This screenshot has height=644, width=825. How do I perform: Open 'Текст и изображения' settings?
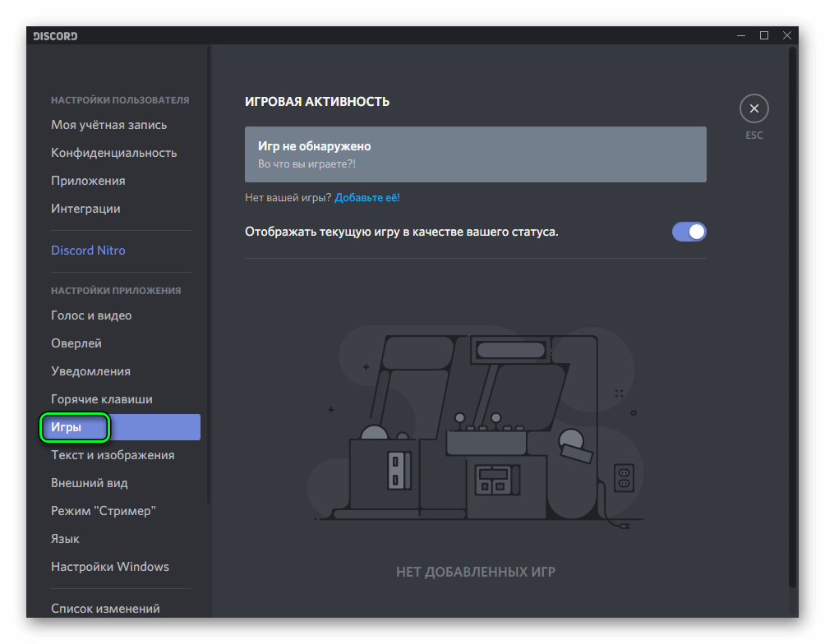(x=113, y=455)
